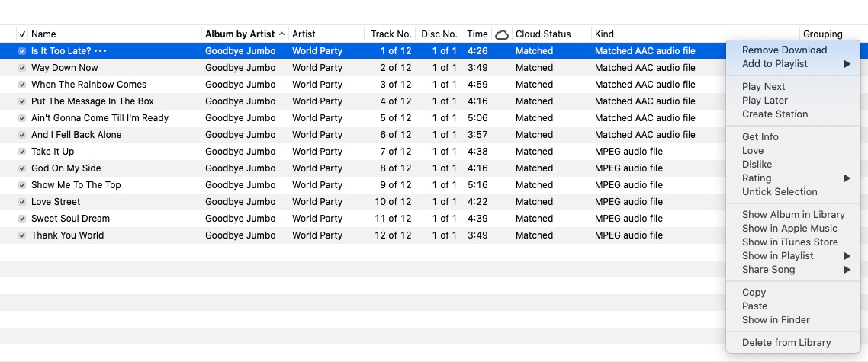Toggle the When The Rainbow Comes checkbox
The width and height of the screenshot is (868, 362).
point(22,85)
